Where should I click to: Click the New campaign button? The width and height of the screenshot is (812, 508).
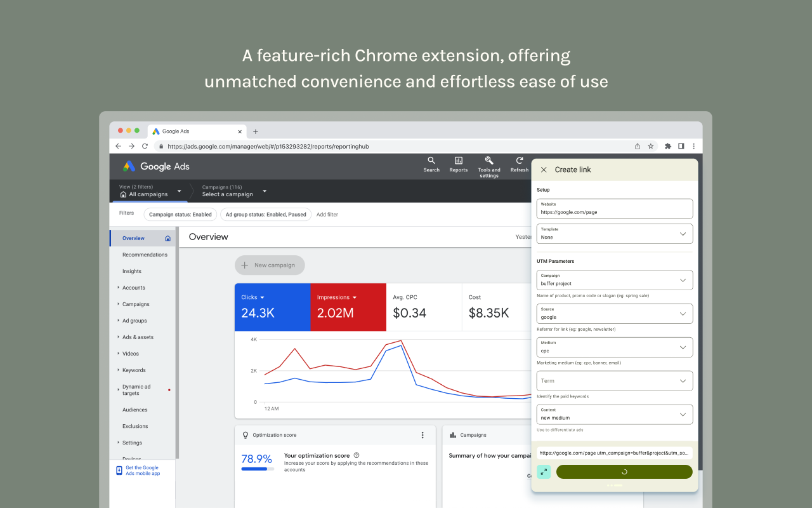[270, 265]
